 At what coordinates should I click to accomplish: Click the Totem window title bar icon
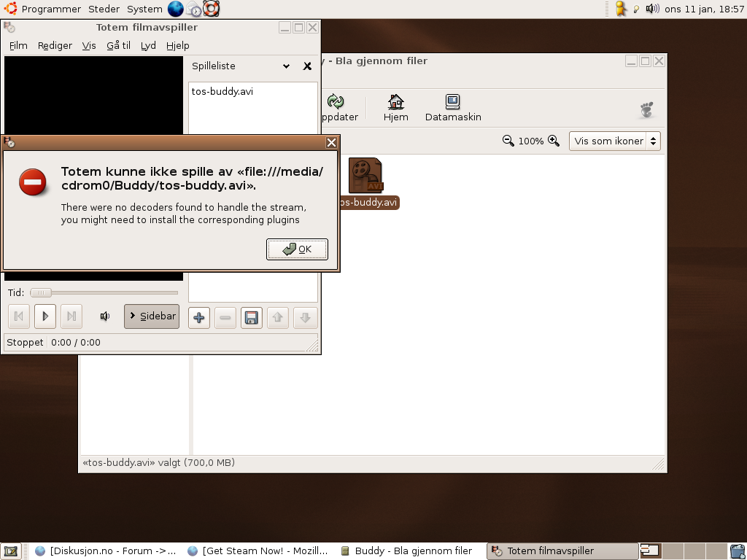(9, 27)
